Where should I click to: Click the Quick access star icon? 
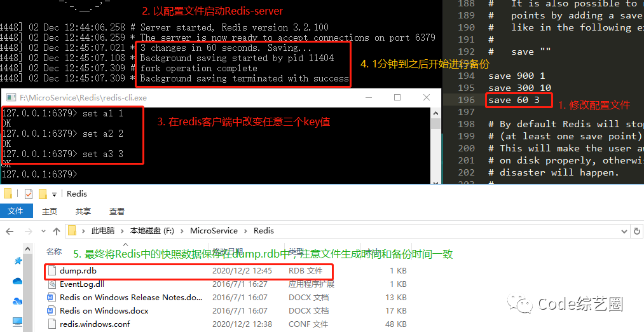click(17, 261)
